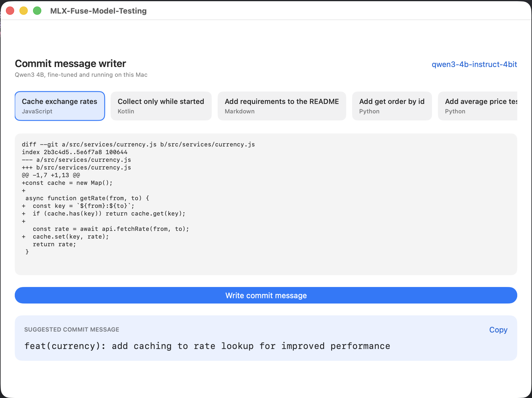532x398 pixels.
Task: Click the '--- a/src/services/currency.js' line
Action: (x=76, y=160)
